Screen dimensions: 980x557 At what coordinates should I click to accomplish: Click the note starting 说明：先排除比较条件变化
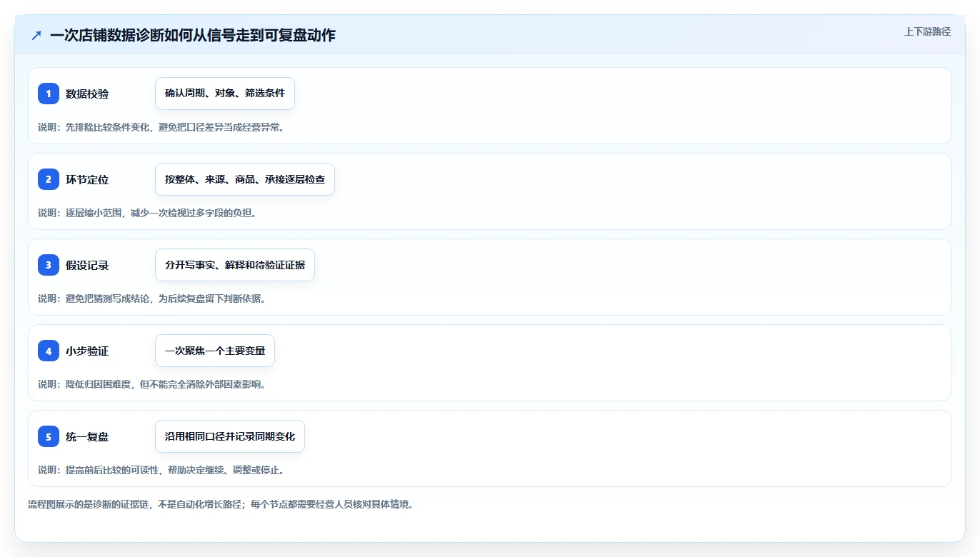161,127
